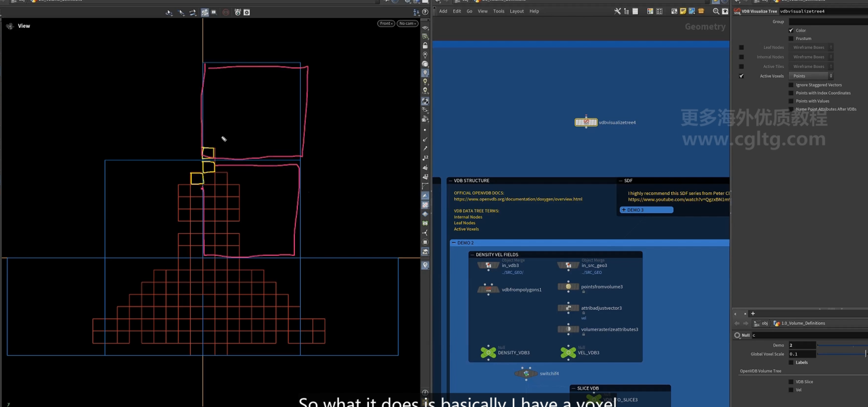Image resolution: width=868 pixels, height=407 pixels.
Task: Click the snapshot stopwatch icon in the viewport toolbar
Action: click(x=238, y=13)
